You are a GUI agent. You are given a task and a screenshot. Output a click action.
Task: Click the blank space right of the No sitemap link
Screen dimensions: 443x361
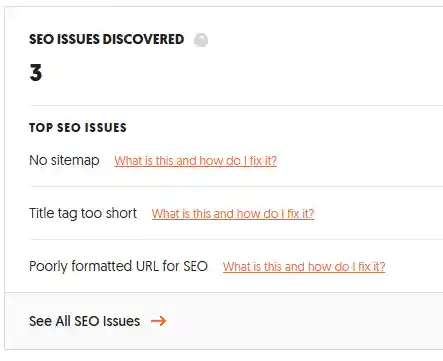pyautogui.click(x=360, y=161)
